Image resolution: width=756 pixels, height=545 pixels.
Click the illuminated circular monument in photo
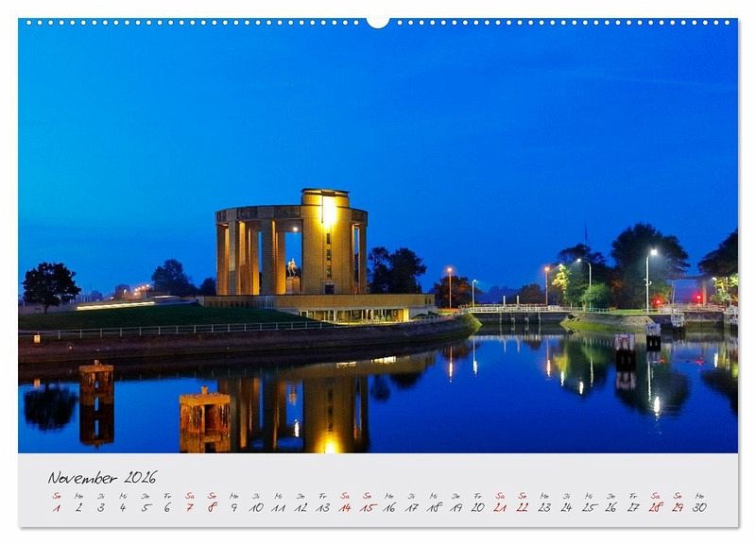tap(293, 246)
